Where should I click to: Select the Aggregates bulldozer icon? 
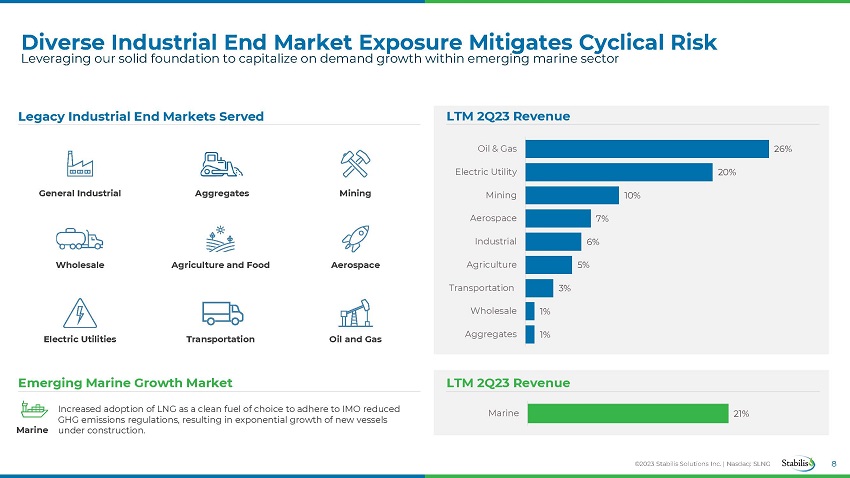click(x=220, y=163)
